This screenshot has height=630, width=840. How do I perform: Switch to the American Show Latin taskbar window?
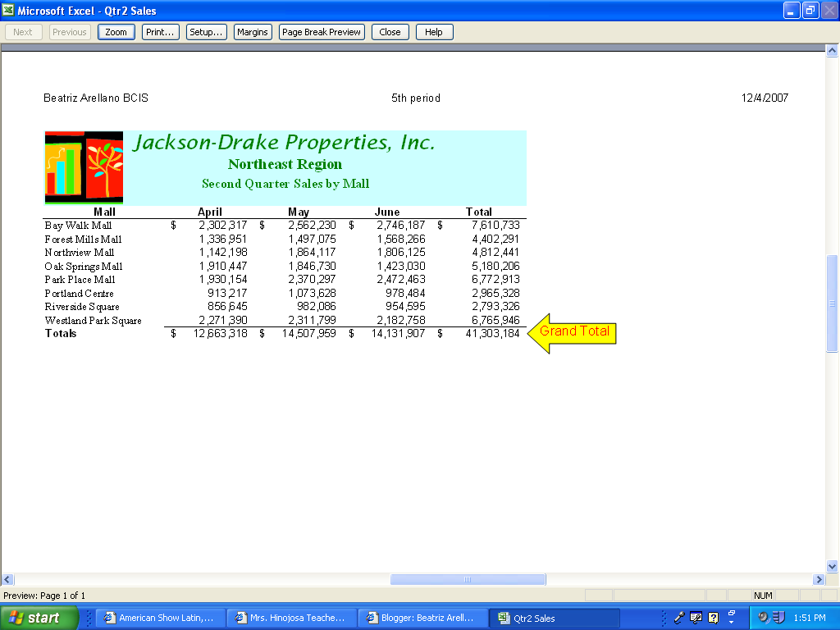(x=160, y=618)
